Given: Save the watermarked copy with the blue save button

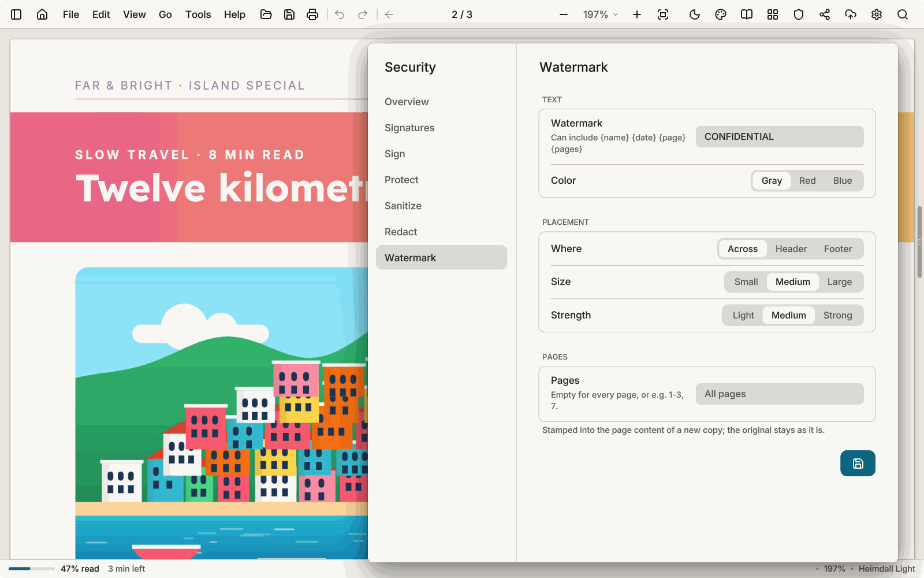Looking at the screenshot, I should [858, 463].
